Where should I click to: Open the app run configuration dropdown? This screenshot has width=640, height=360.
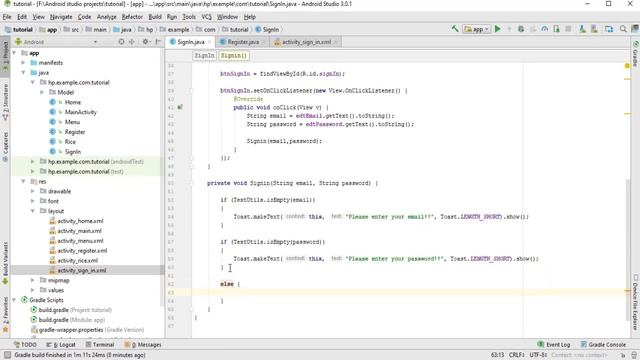click(x=477, y=29)
